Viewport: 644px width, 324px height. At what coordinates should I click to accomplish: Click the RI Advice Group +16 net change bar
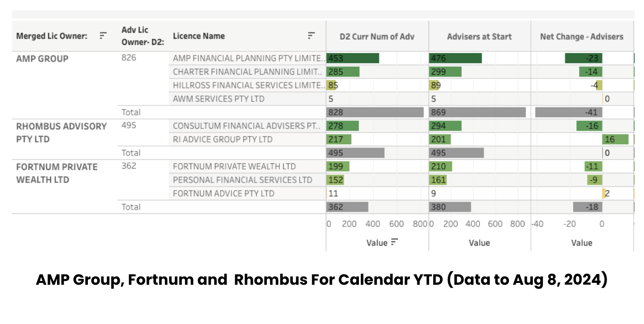coord(615,139)
